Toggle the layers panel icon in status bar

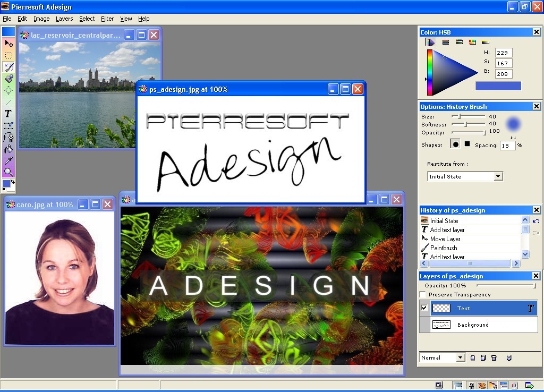click(504, 386)
